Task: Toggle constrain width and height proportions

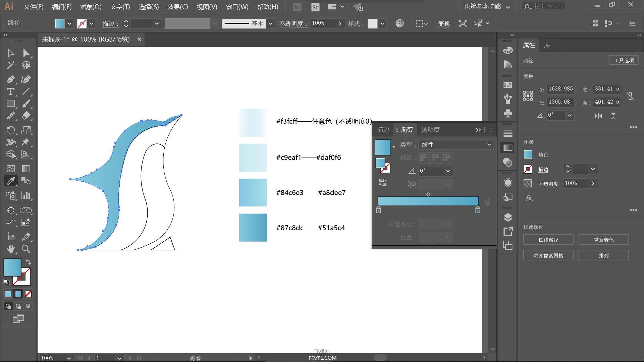Action: pos(630,96)
